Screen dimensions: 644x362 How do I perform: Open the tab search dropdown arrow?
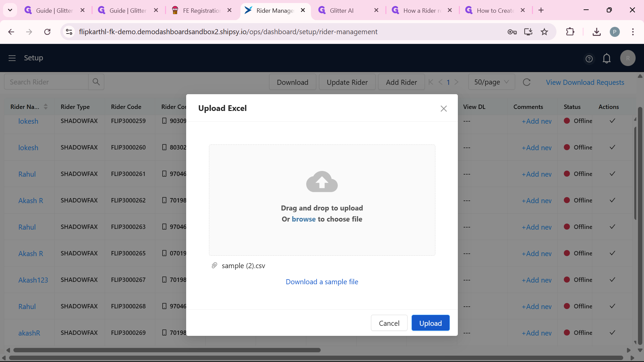click(10, 10)
